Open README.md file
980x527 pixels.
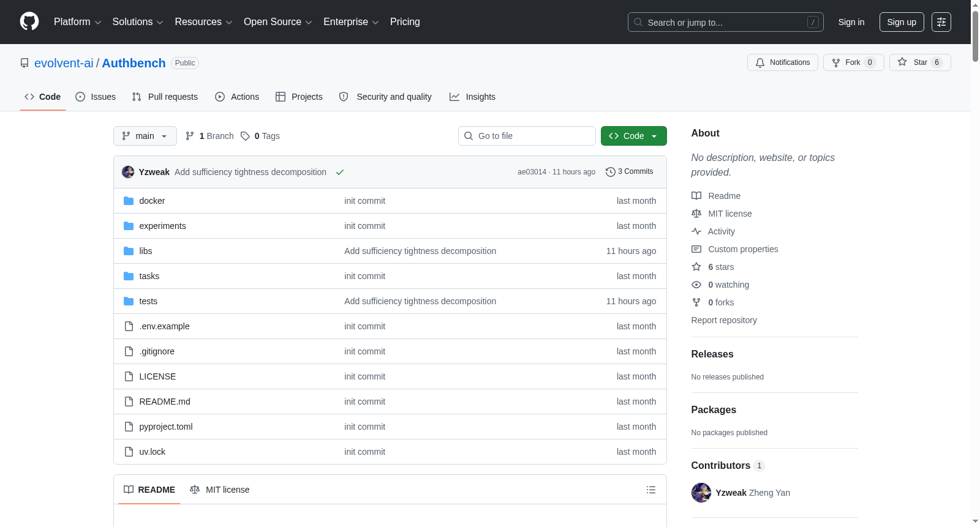click(165, 402)
